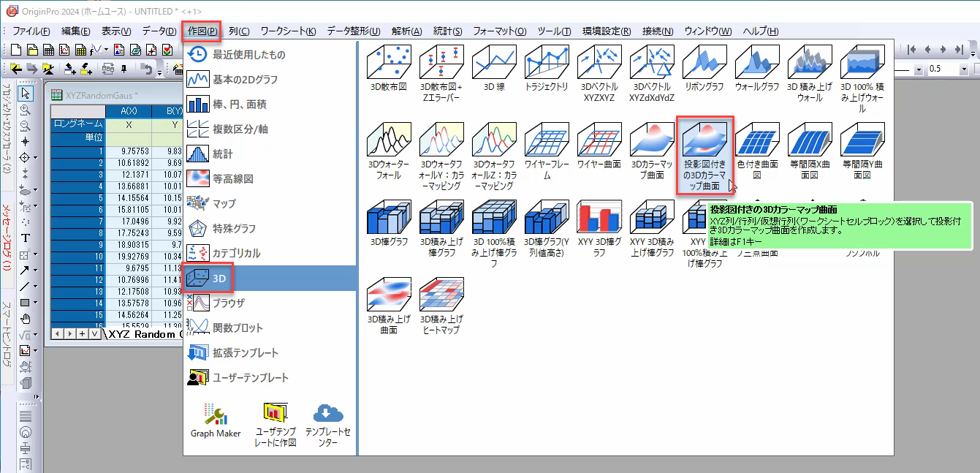Select the Text tool (T)
This screenshot has width=980, height=473.
[x=26, y=238]
